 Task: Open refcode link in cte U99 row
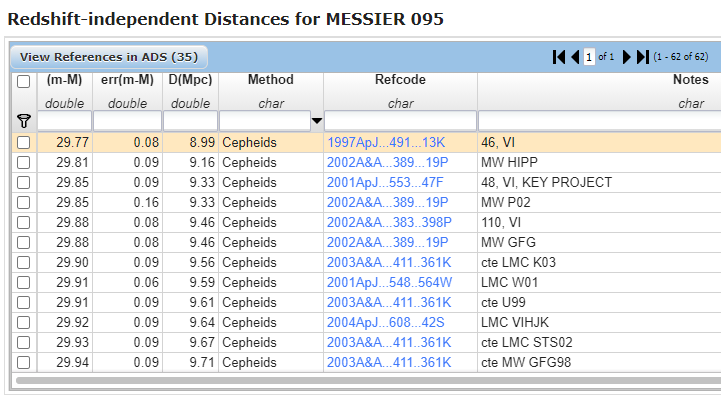389,302
